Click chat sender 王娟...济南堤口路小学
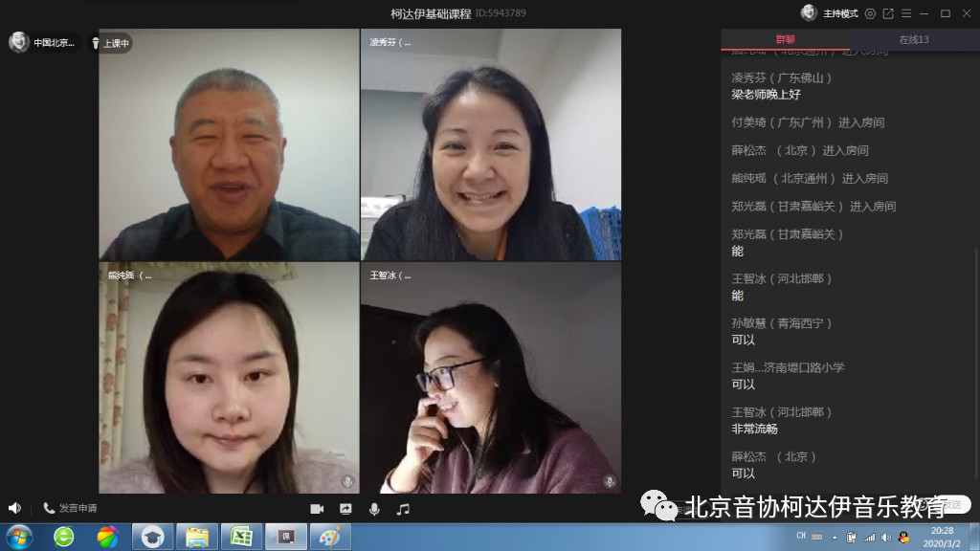The width and height of the screenshot is (980, 551). [788, 368]
